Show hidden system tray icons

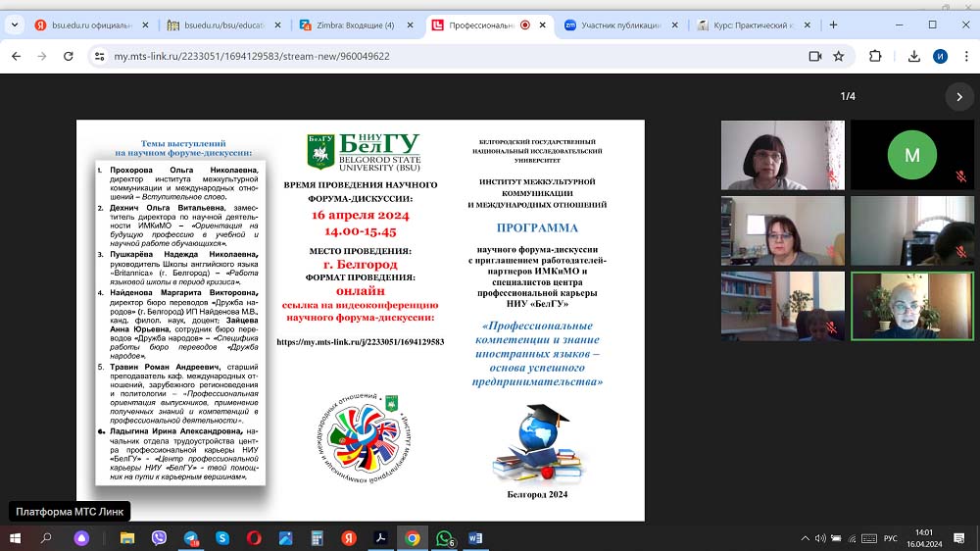pyautogui.click(x=804, y=538)
